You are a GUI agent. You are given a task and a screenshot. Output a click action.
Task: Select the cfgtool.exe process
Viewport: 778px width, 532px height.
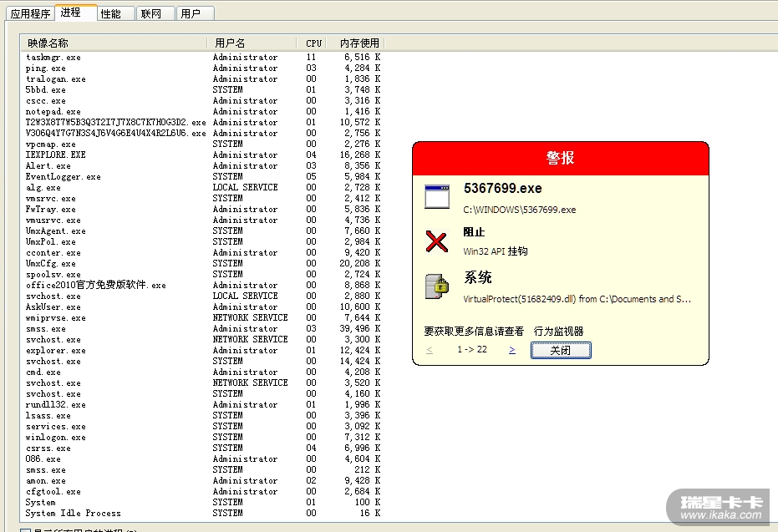(x=202, y=492)
